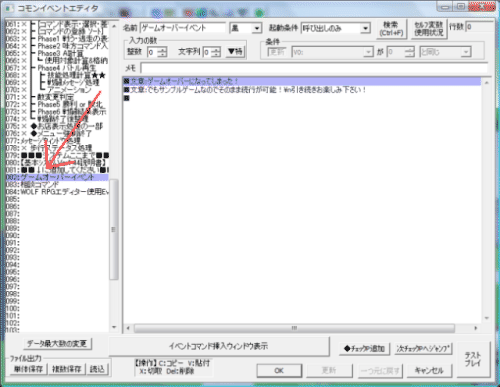The image size is (500, 387).
Task: Click into the メモ text field
Action: (x=314, y=68)
